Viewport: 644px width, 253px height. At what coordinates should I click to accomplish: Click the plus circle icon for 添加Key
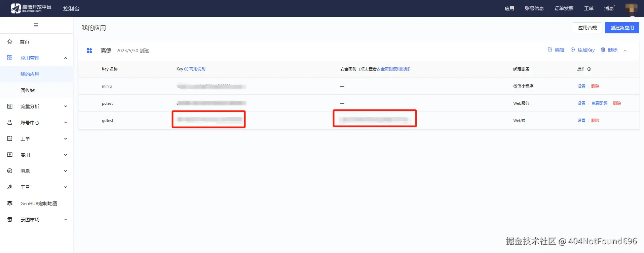[573, 50]
